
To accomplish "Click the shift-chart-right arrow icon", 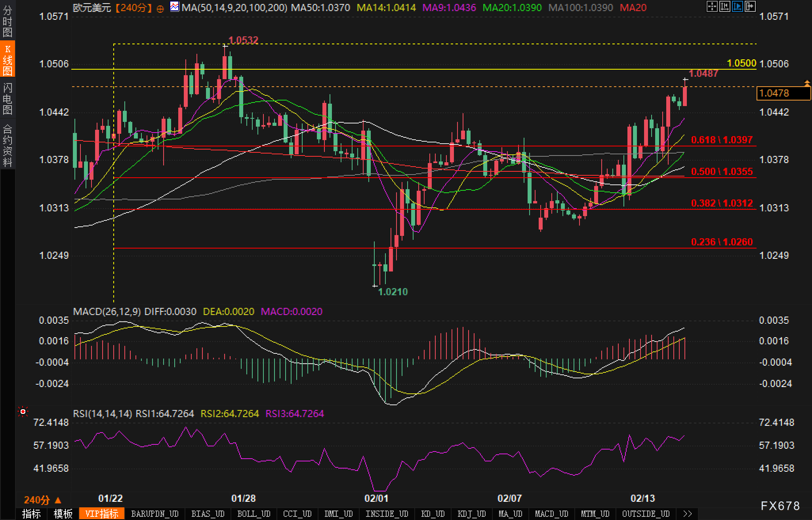I will 750,6.
